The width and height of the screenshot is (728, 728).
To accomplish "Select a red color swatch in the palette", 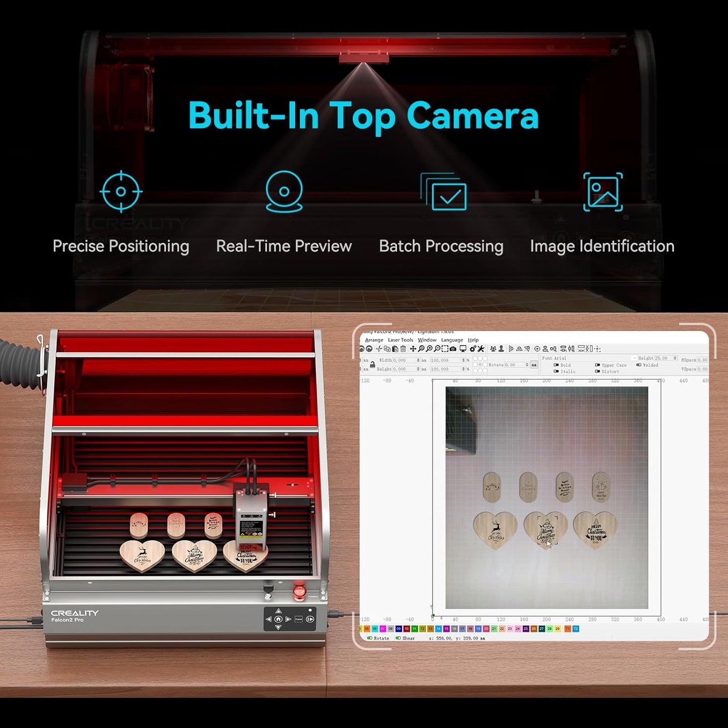I will tap(406, 628).
